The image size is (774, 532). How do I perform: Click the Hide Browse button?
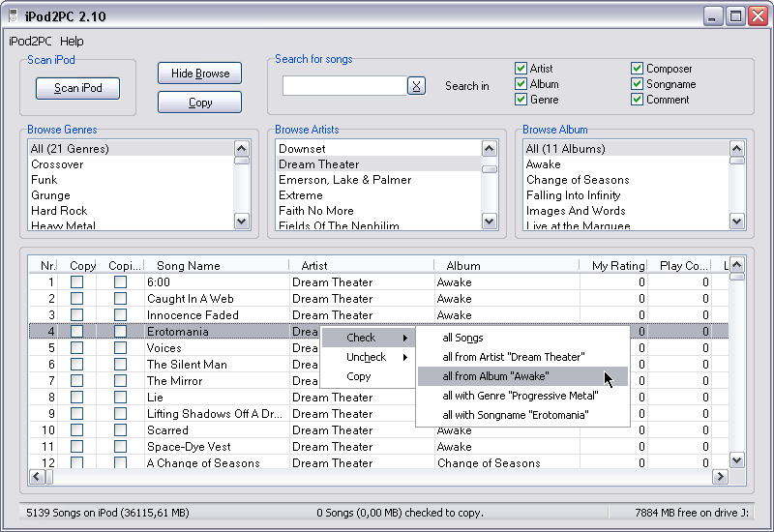tap(200, 74)
